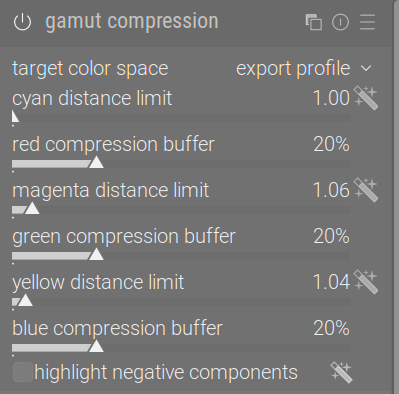The image size is (399, 394).
Task: Collapse module via gamut compression title
Action: tap(132, 21)
